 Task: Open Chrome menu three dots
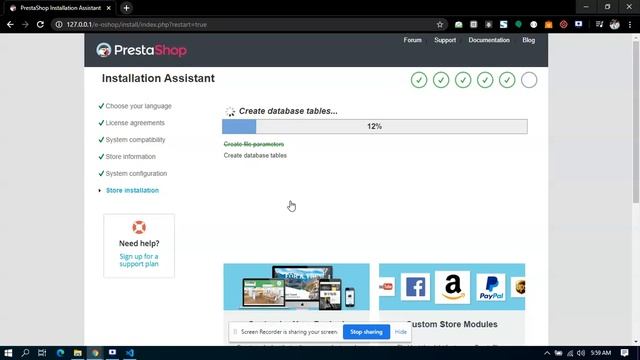(630, 24)
